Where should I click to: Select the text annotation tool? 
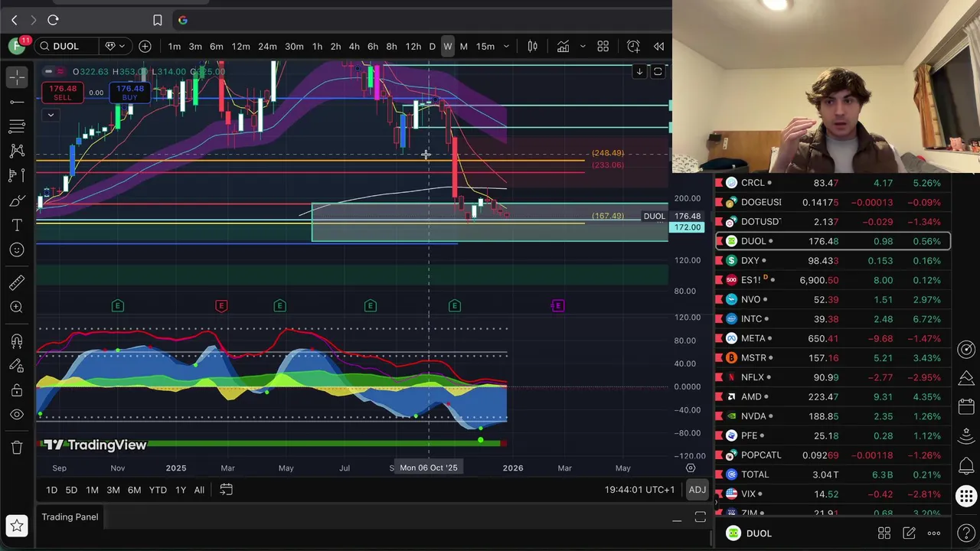[x=17, y=225]
